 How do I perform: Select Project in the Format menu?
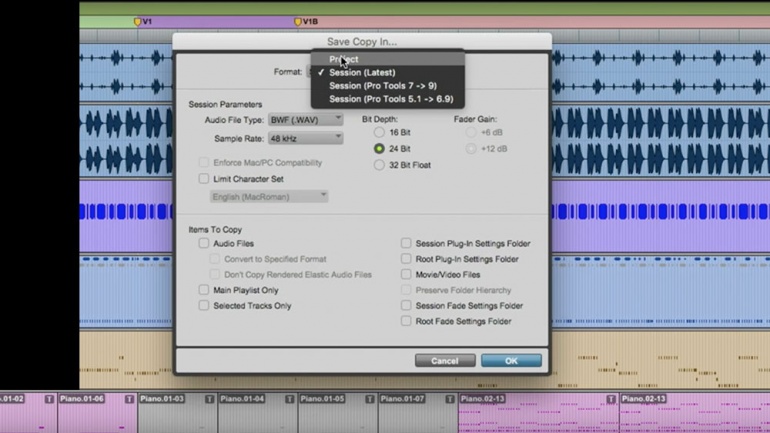click(x=344, y=59)
